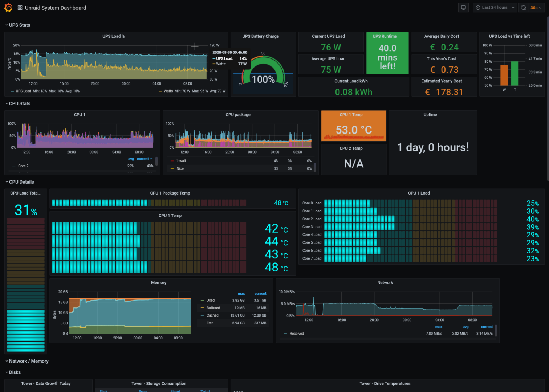The height and width of the screenshot is (392, 549).
Task: Click the Unraid System Dashboard title
Action: pyautogui.click(x=55, y=8)
